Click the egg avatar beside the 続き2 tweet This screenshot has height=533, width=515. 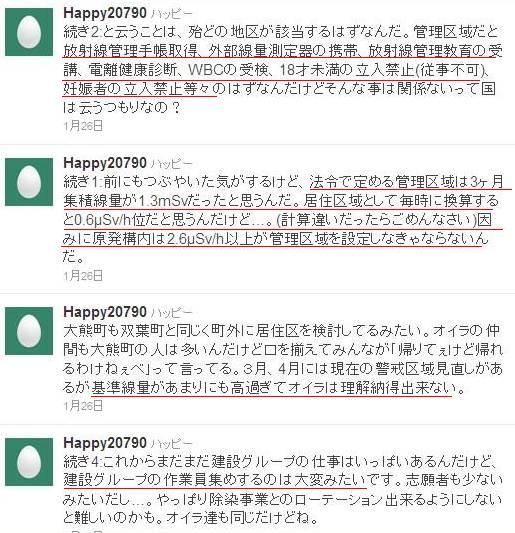point(29,32)
